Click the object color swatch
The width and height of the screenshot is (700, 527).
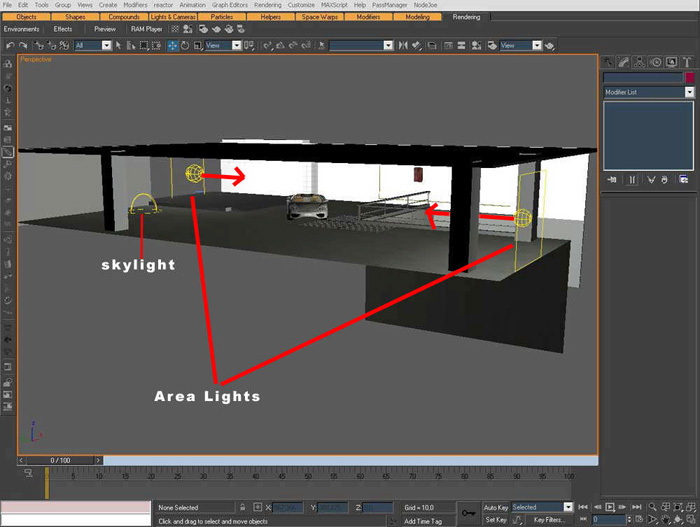[x=689, y=77]
